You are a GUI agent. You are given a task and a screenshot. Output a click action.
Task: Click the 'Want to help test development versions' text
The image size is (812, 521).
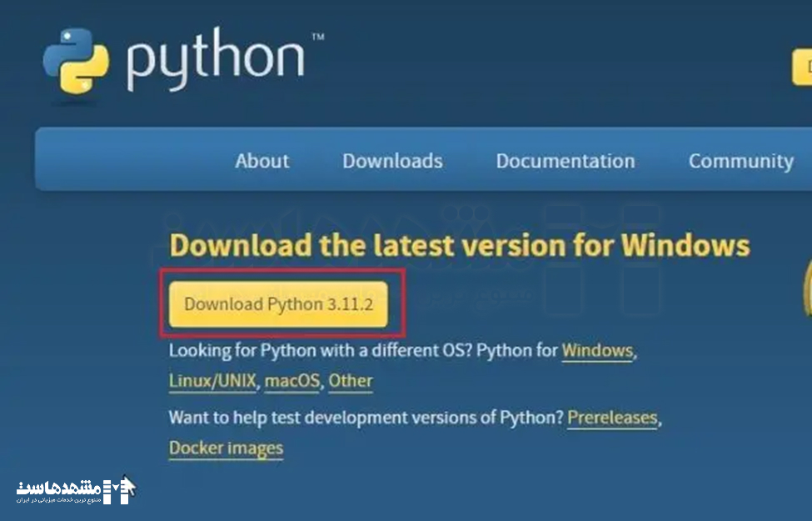tap(366, 418)
